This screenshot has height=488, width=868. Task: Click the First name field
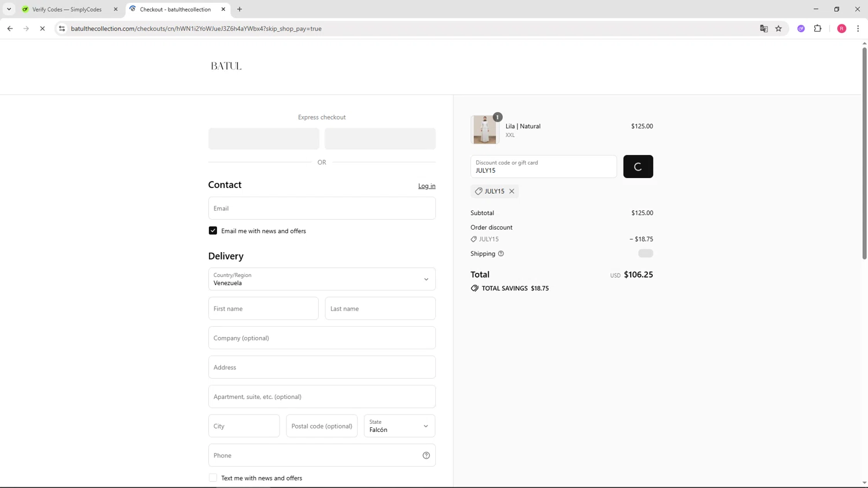263,309
